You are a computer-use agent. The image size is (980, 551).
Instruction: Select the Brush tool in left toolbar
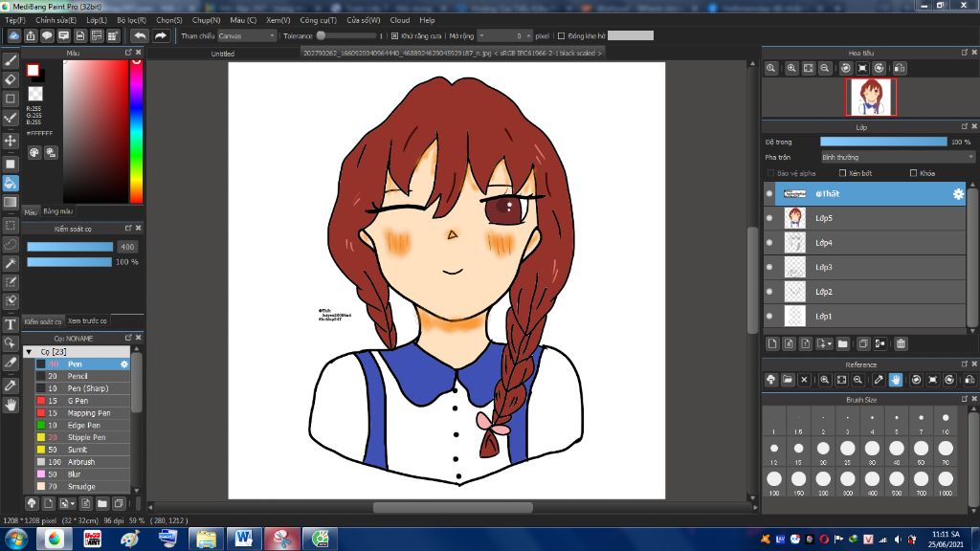(11, 60)
